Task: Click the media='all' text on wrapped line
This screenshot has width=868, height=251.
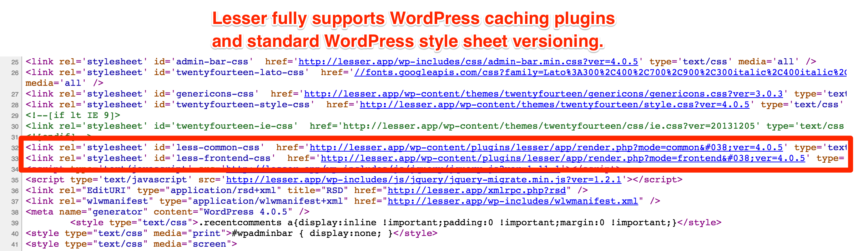Action: click(x=56, y=83)
